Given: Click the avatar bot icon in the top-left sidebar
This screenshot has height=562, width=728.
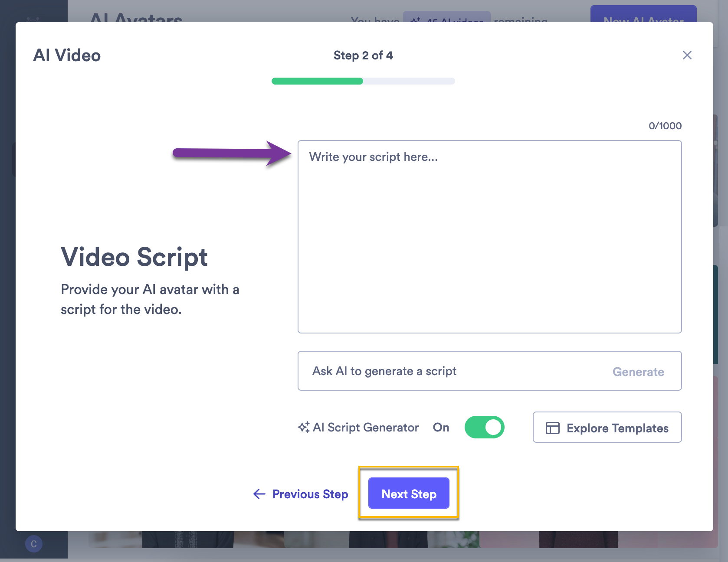Looking at the screenshot, I should tap(34, 18).
